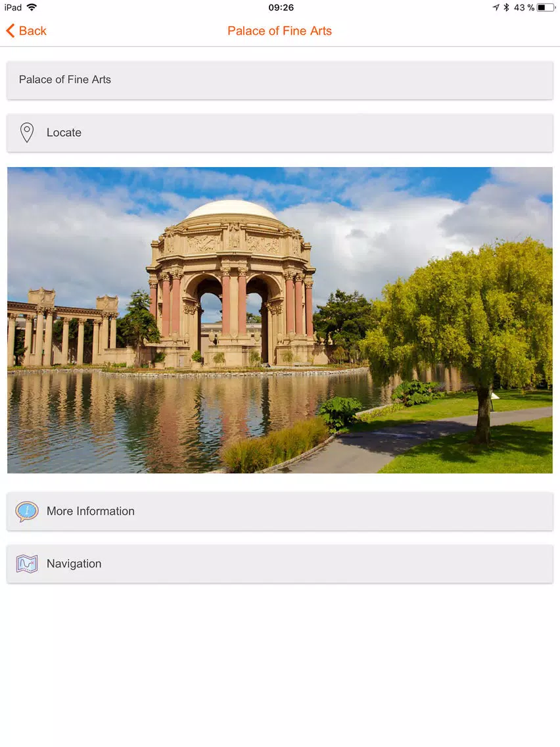560x747 pixels.
Task: Tap the Wi-Fi status icon
Action: point(32,7)
